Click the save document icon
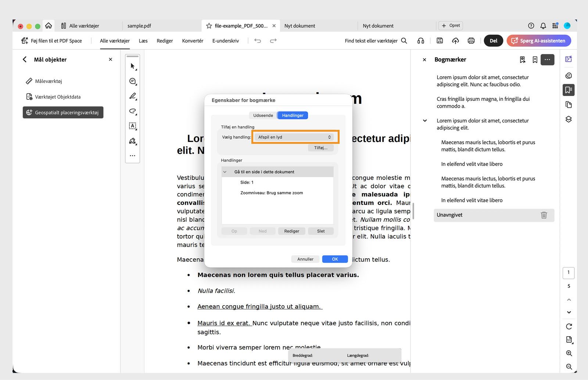 [440, 41]
